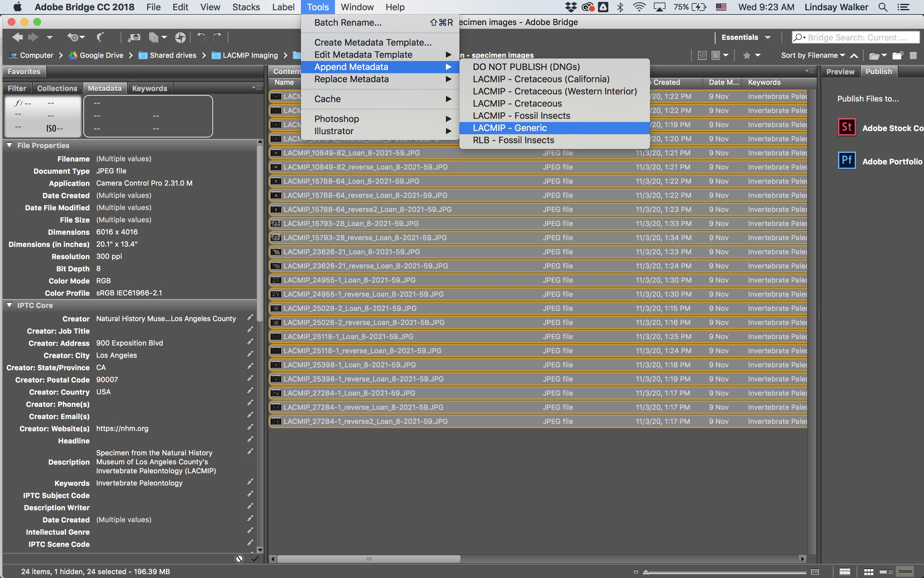The image size is (924, 578).
Task: Open the rating filter dropdown arrow
Action: coord(758,56)
